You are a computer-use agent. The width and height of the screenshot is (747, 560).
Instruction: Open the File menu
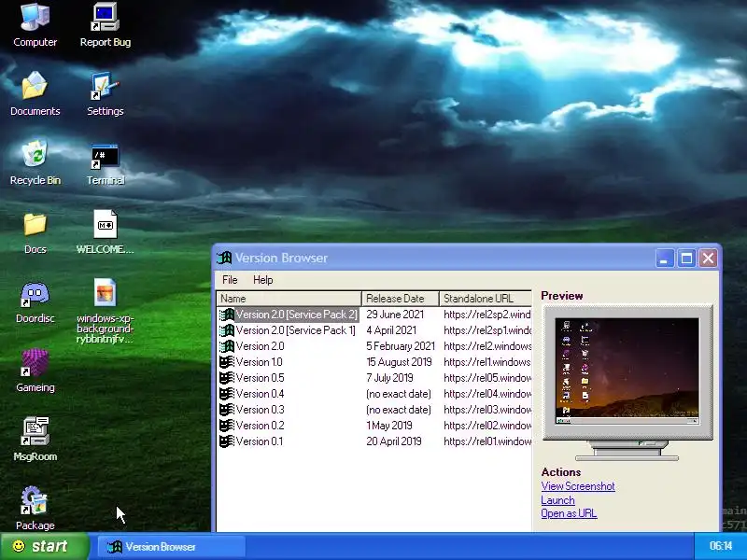point(230,280)
